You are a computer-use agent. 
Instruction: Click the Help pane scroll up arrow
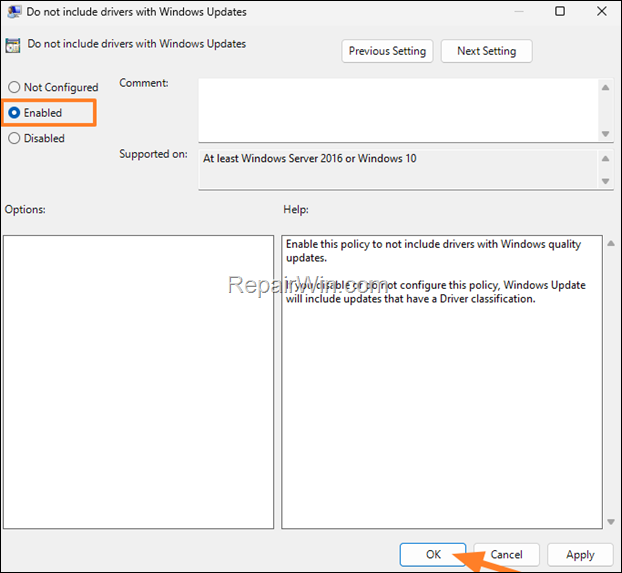click(x=611, y=243)
